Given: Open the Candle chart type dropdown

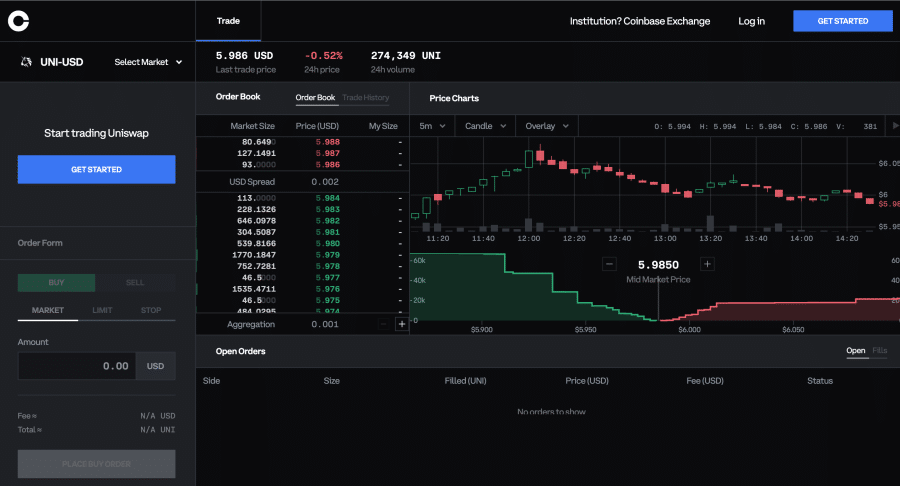Looking at the screenshot, I should (x=486, y=126).
